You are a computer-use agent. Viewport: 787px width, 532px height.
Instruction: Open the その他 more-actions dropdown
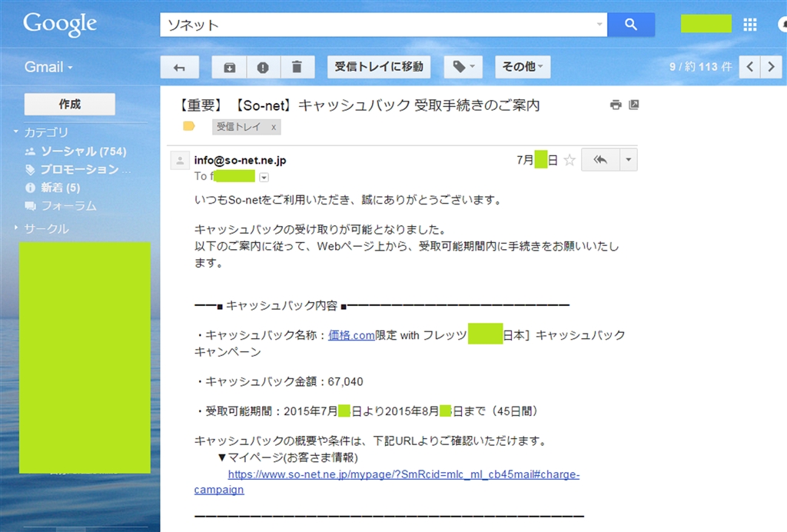(x=523, y=67)
